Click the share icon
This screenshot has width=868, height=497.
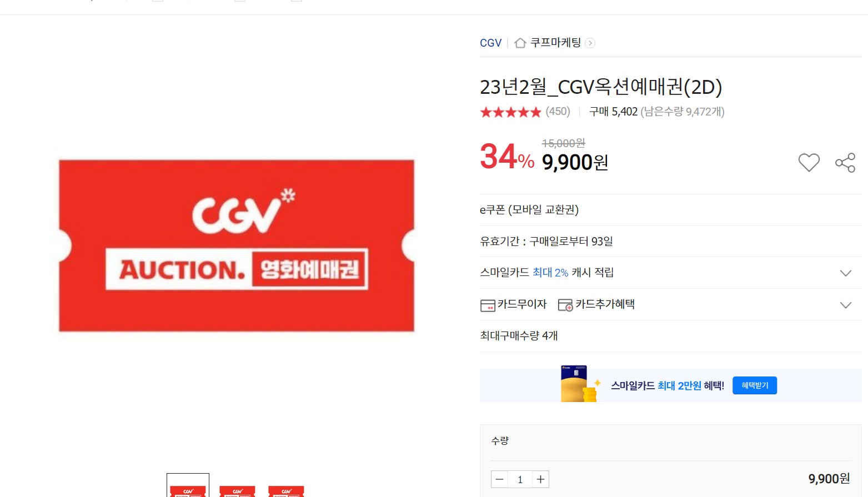click(845, 163)
